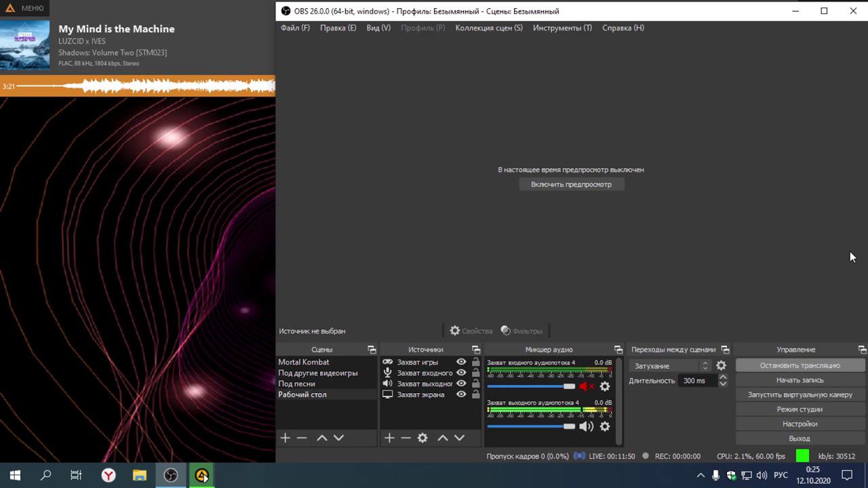Click monitor icon of Захват экрана source
868x488 pixels.
click(x=388, y=394)
